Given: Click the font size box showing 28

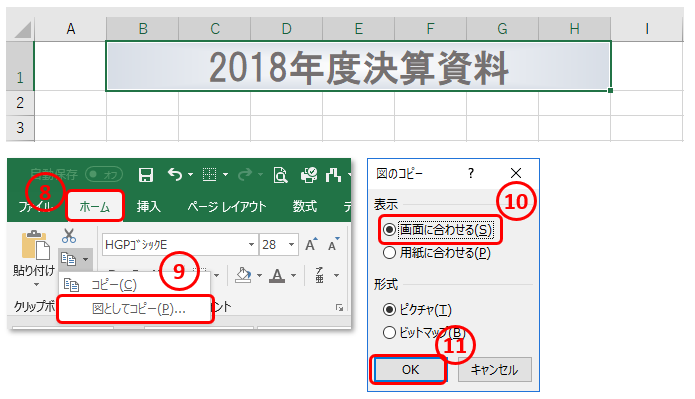Looking at the screenshot, I should tap(273, 245).
